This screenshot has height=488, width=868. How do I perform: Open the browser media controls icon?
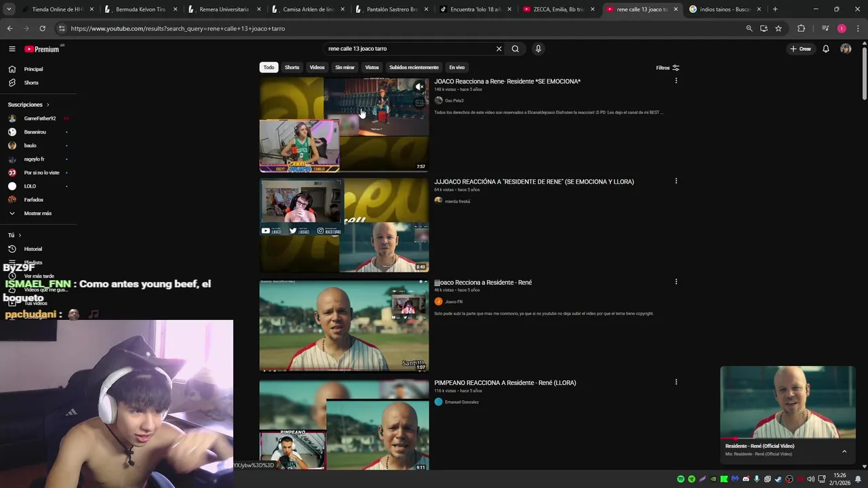[825, 28]
